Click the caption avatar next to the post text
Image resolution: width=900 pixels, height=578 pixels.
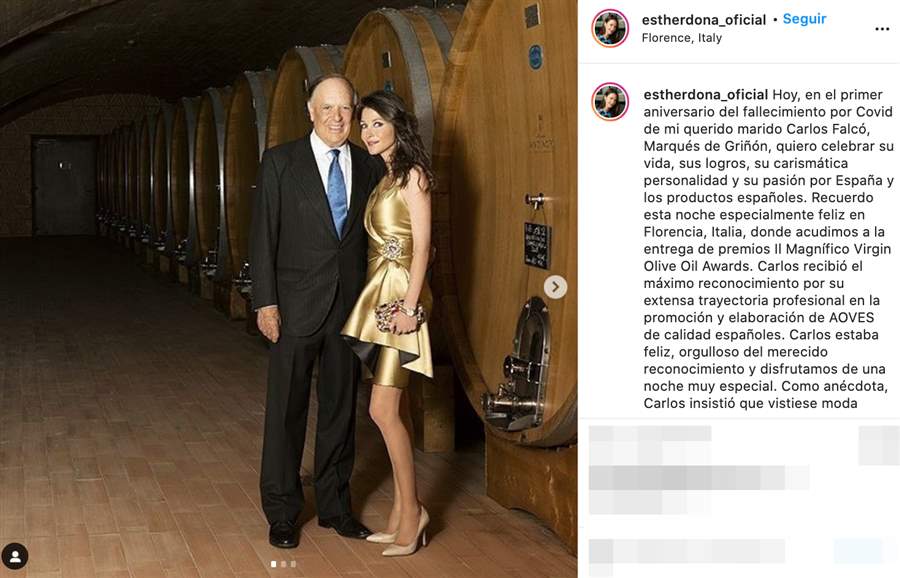point(610,102)
